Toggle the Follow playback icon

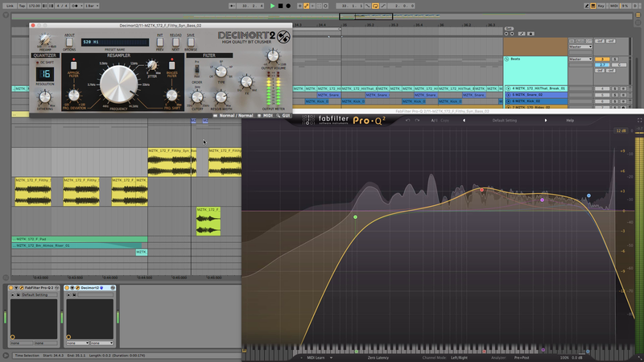[233, 6]
